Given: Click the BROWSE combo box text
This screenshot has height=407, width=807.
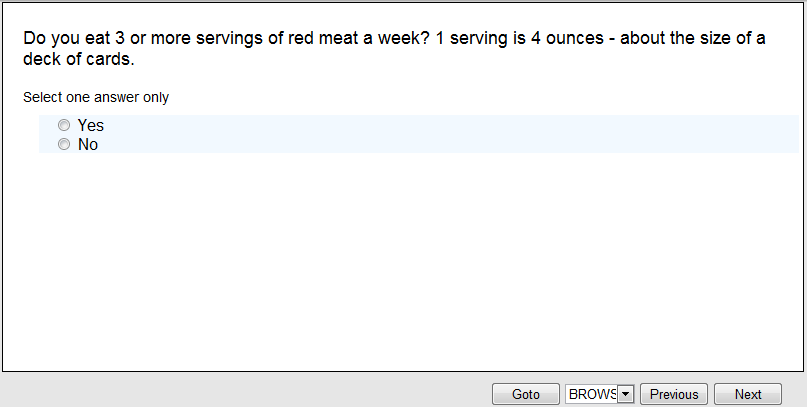Looking at the screenshot, I should pyautogui.click(x=592, y=395).
